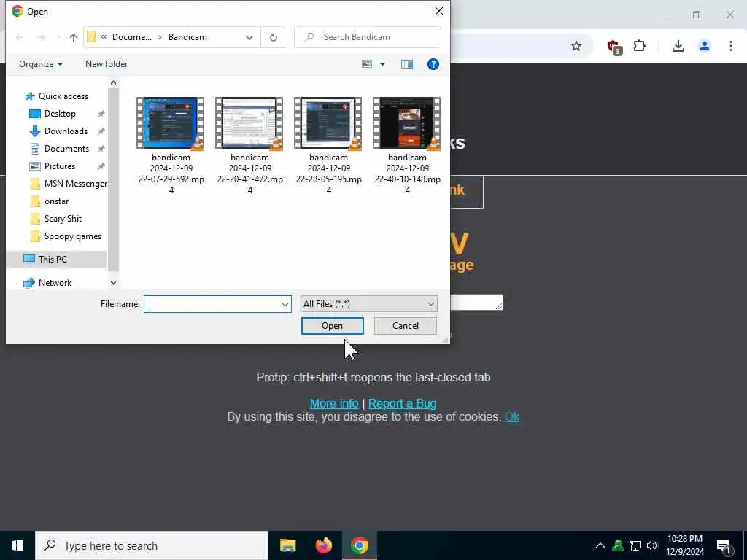Image resolution: width=747 pixels, height=560 pixels.
Task: Expand address bar path history dropdown
Action: [249, 38]
